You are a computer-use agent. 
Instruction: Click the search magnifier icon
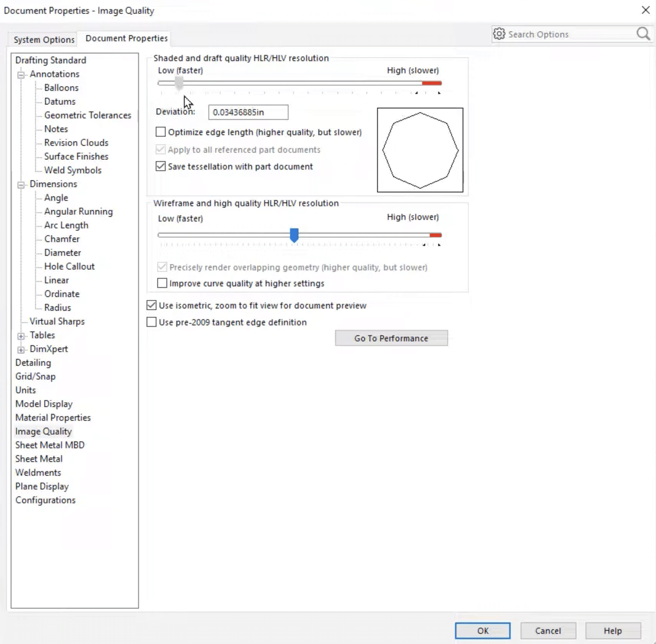pyautogui.click(x=643, y=34)
